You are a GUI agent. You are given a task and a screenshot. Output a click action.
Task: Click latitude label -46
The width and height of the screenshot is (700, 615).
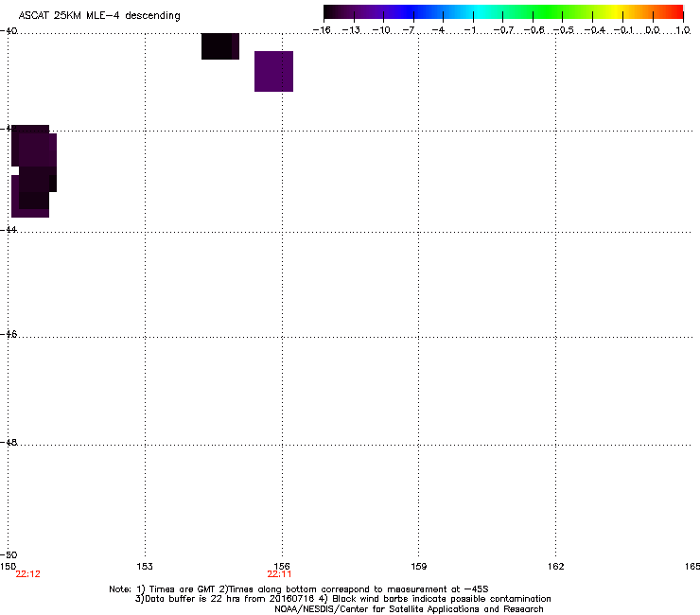click(9, 334)
